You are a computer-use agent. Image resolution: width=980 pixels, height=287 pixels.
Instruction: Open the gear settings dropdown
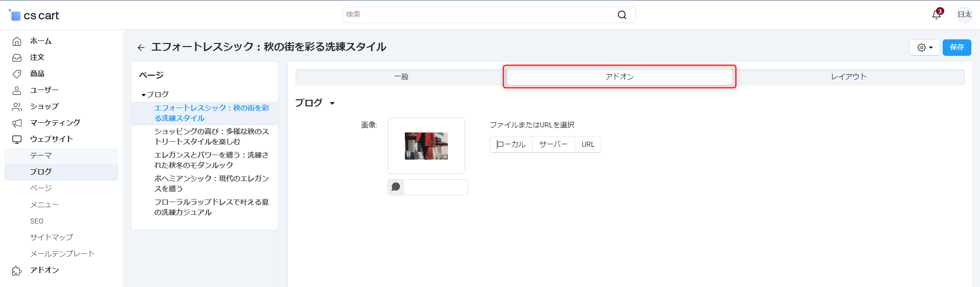pos(924,48)
